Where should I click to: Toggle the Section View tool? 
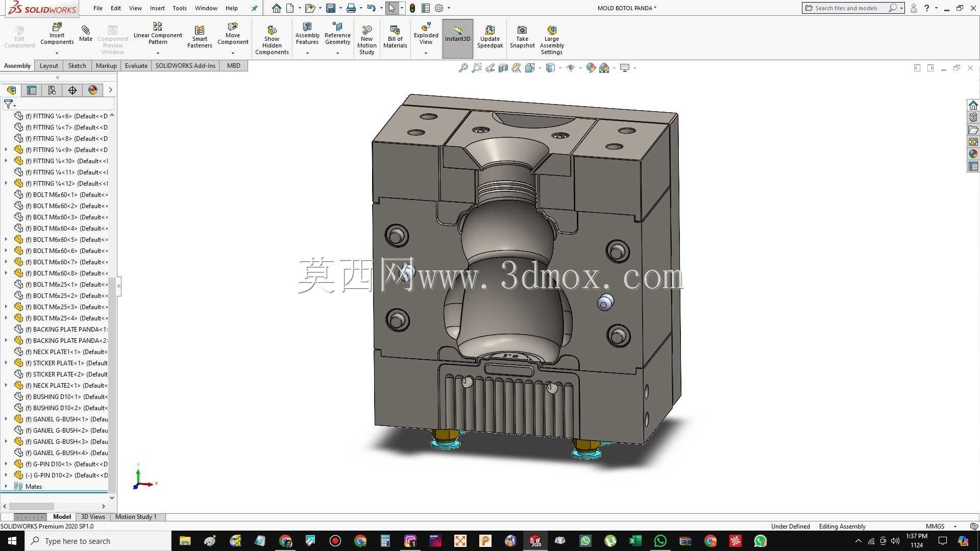pyautogui.click(x=503, y=68)
